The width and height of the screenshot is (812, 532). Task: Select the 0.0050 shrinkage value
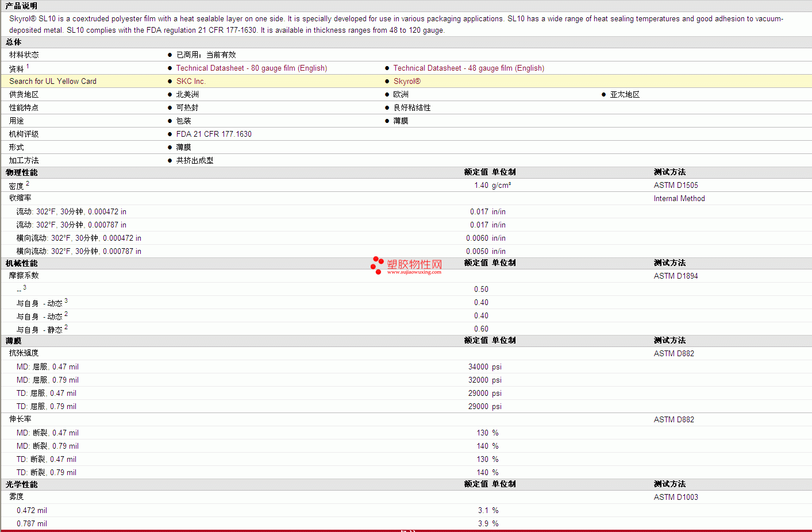(x=478, y=251)
